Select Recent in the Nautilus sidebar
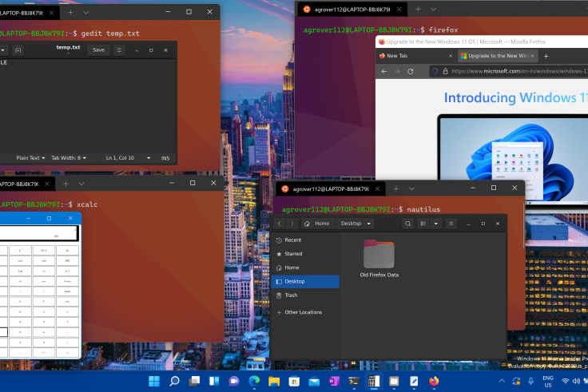This screenshot has width=588, height=392. click(305, 240)
